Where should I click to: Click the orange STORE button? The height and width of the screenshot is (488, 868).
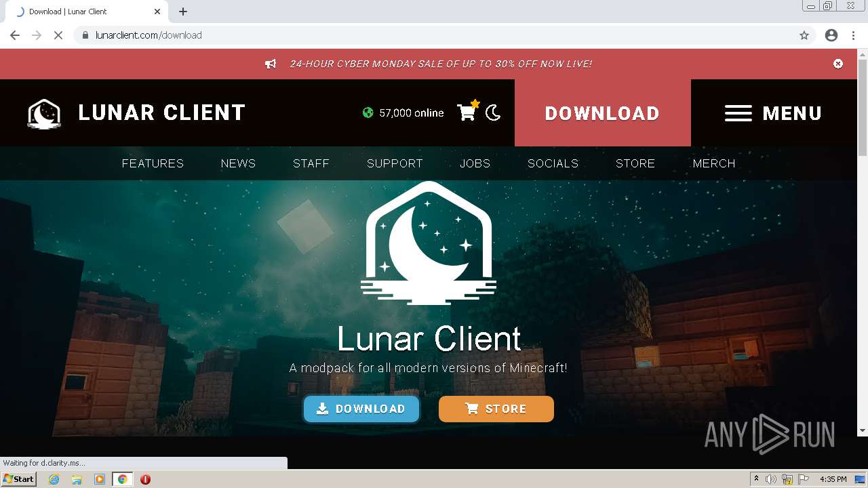(x=496, y=409)
